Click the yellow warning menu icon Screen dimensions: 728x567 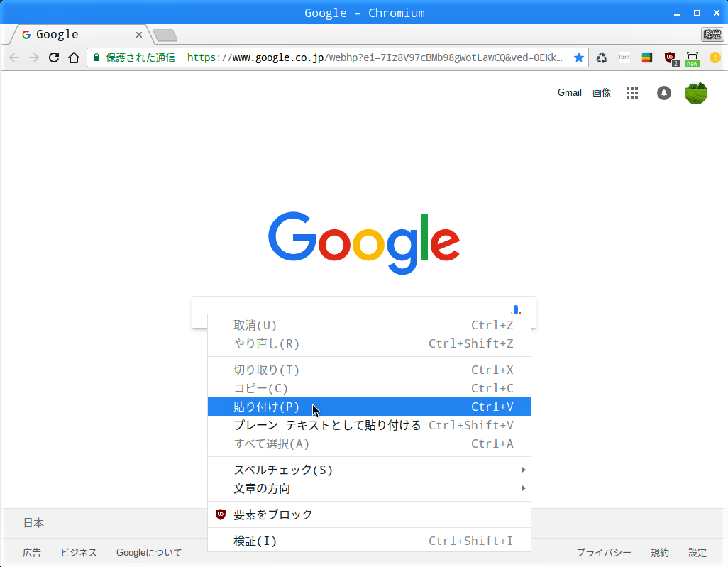715,57
